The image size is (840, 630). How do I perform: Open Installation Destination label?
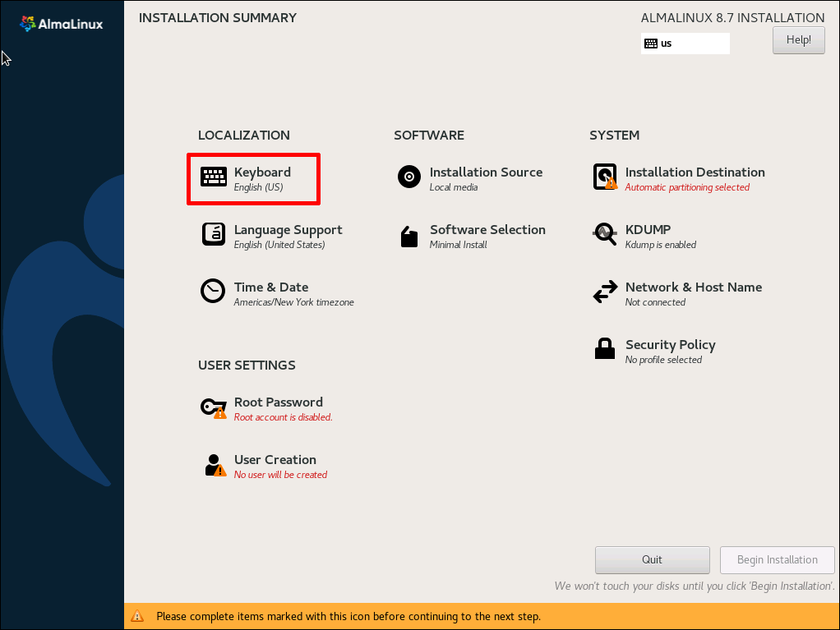coord(695,172)
